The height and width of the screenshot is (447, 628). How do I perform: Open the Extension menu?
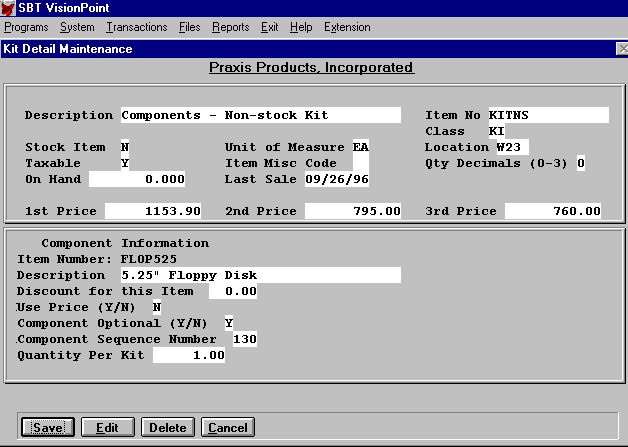click(347, 27)
